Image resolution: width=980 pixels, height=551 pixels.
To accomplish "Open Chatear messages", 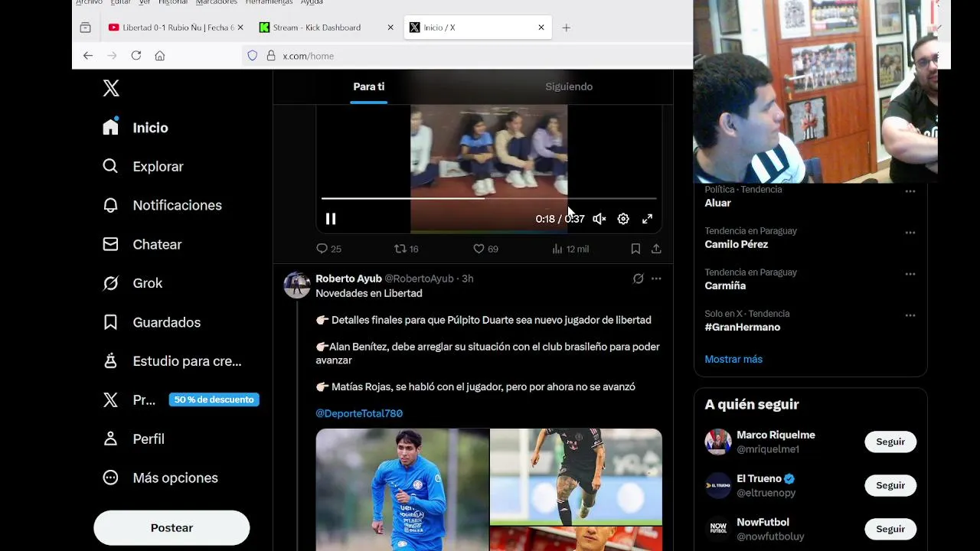I will [x=142, y=244].
